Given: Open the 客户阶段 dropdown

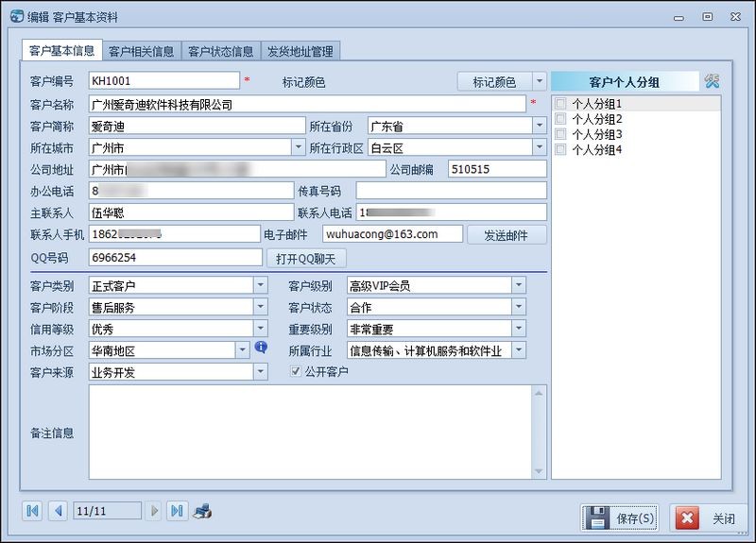Looking at the screenshot, I should tap(261, 307).
